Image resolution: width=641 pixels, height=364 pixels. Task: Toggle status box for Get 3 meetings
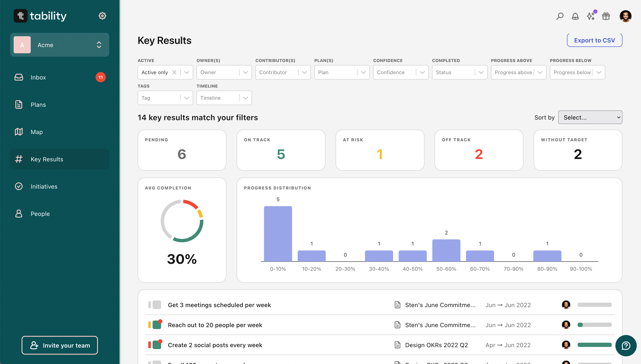point(157,305)
